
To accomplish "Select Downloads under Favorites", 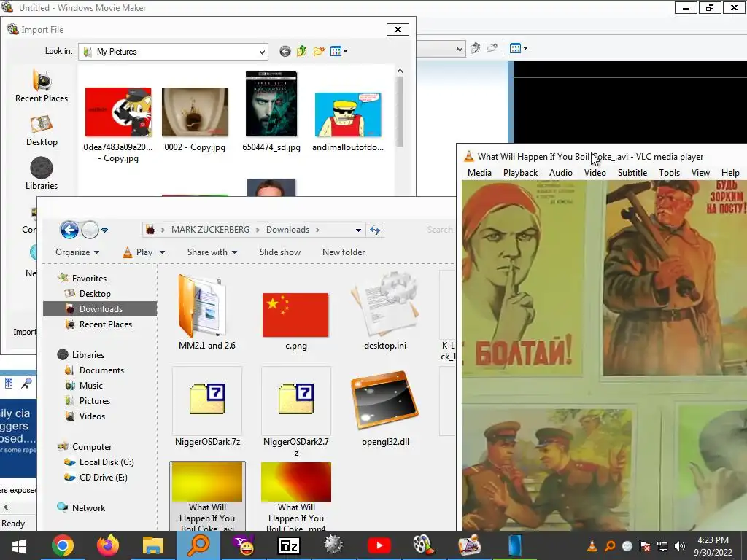I will click(x=100, y=309).
